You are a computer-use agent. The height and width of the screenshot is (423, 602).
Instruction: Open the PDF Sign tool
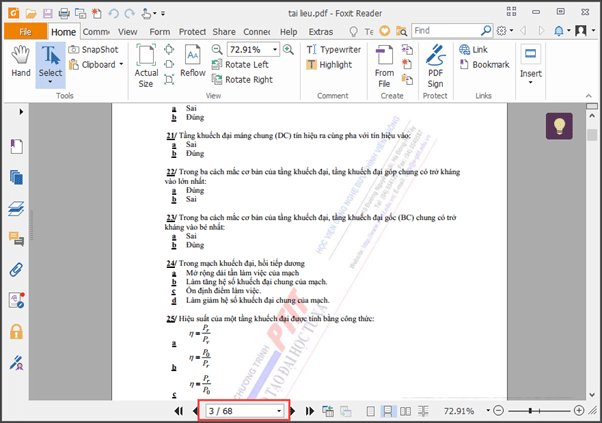(x=436, y=65)
